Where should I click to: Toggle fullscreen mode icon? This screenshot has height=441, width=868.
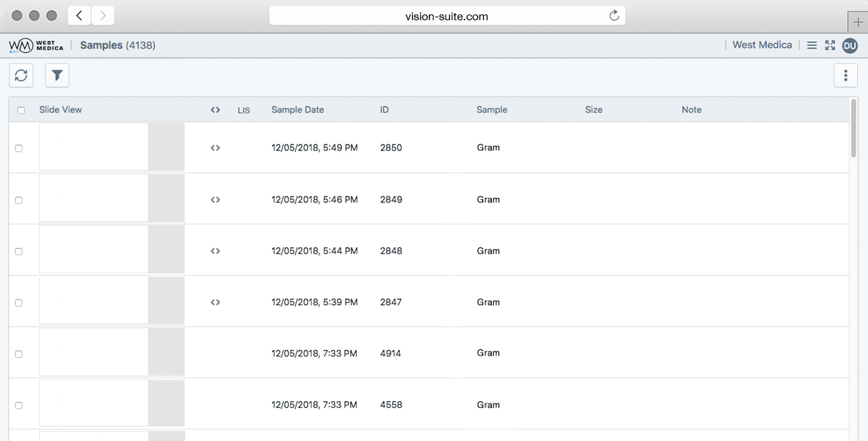[830, 46]
